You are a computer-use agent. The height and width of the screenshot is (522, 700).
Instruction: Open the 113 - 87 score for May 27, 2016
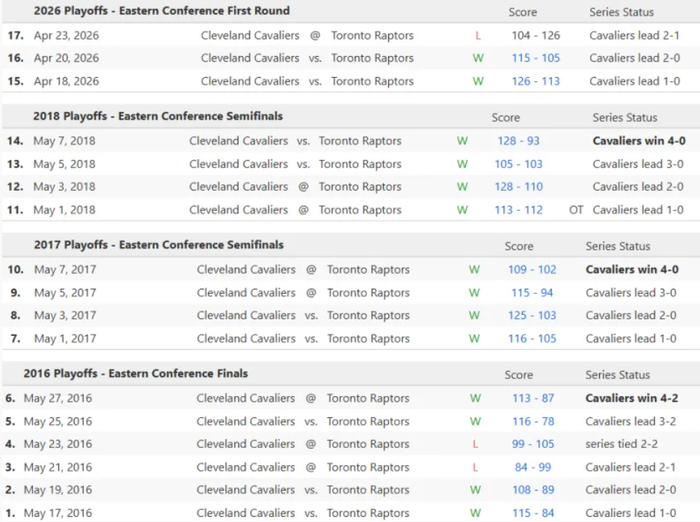point(533,398)
